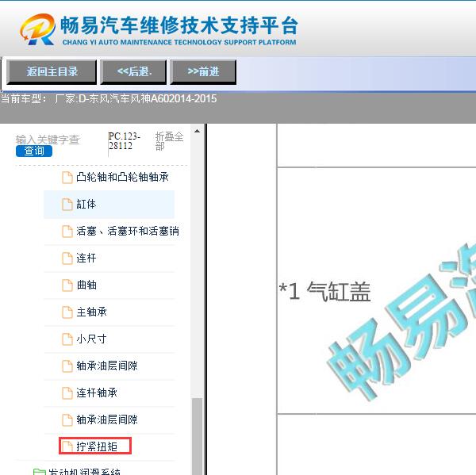Click the blue 查询 search button

34,151
